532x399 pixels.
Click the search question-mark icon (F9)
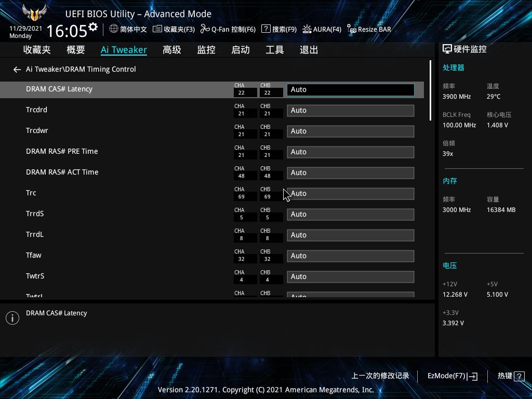(x=265, y=29)
